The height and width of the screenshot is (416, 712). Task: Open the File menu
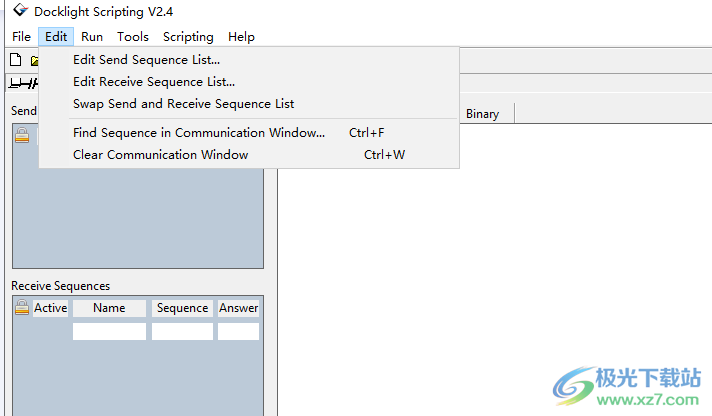point(21,36)
